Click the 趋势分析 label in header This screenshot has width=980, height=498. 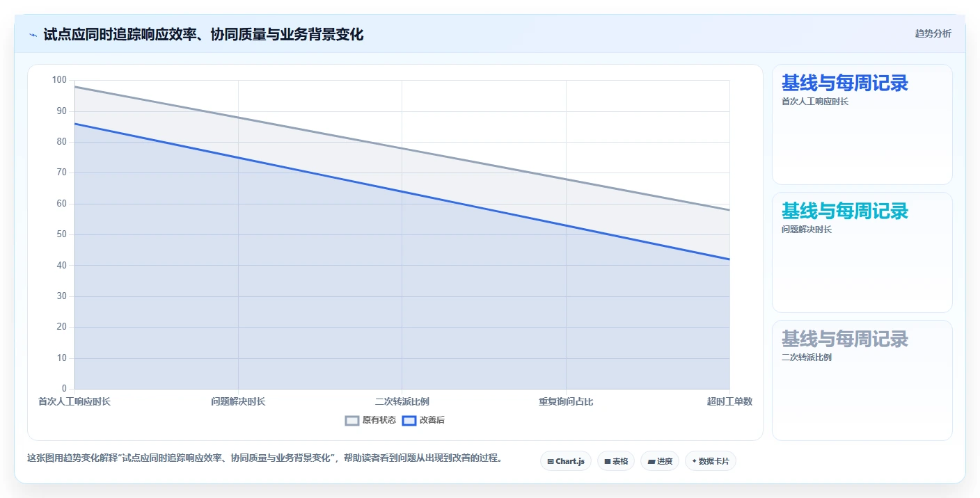pyautogui.click(x=933, y=34)
